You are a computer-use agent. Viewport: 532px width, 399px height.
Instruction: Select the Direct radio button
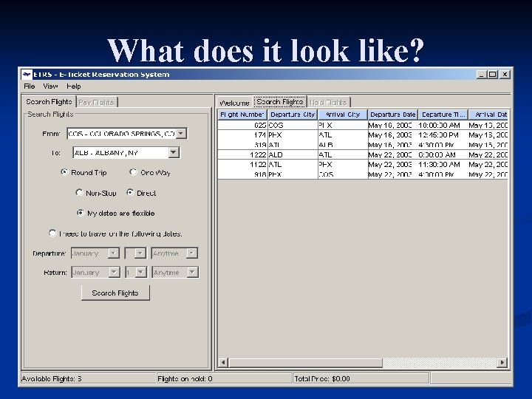pyautogui.click(x=130, y=193)
